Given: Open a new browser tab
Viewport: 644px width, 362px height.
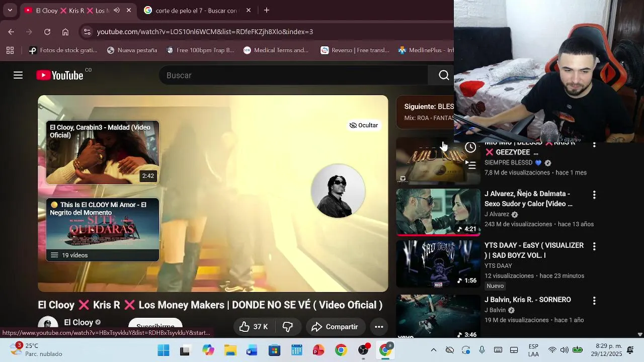Looking at the screenshot, I should [x=267, y=10].
